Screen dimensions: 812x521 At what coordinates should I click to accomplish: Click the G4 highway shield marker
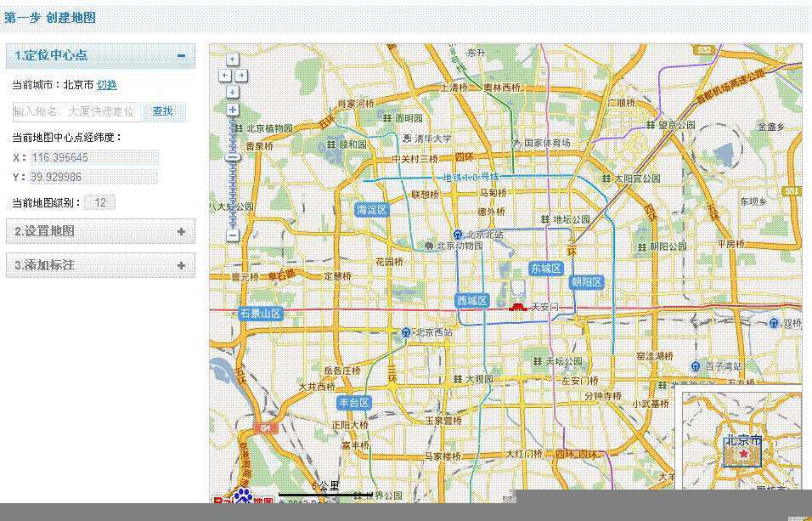(266, 428)
